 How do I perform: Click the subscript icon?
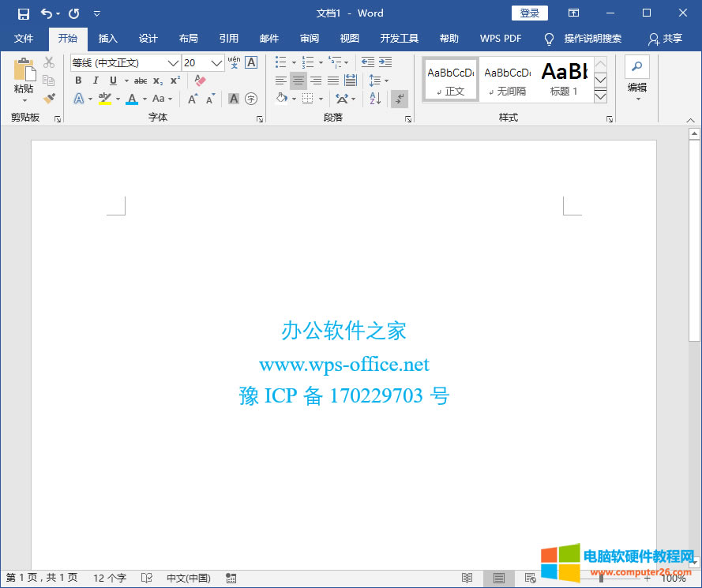(x=156, y=81)
